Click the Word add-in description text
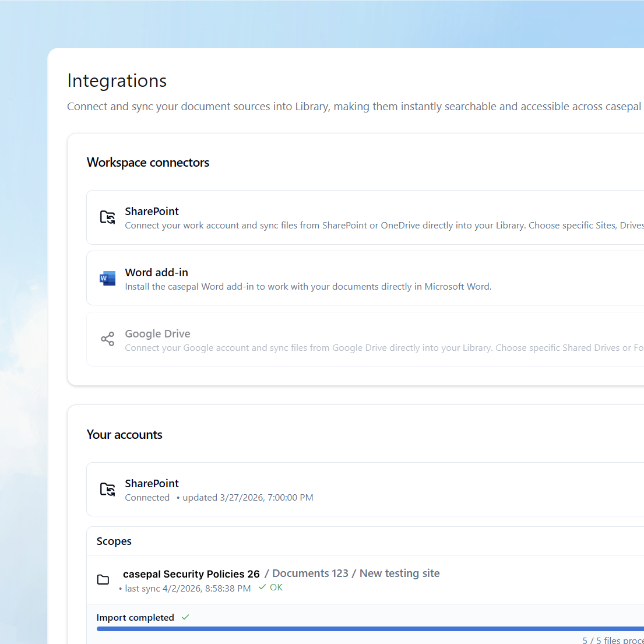 [x=308, y=287]
